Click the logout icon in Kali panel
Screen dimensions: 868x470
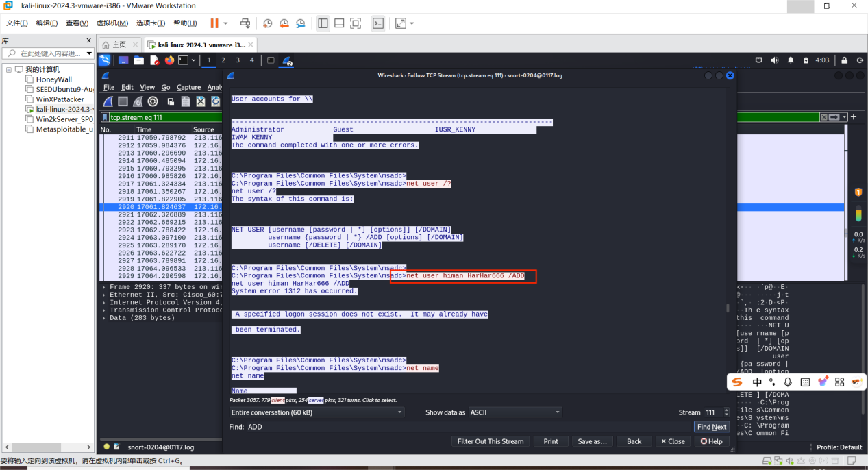click(859, 60)
